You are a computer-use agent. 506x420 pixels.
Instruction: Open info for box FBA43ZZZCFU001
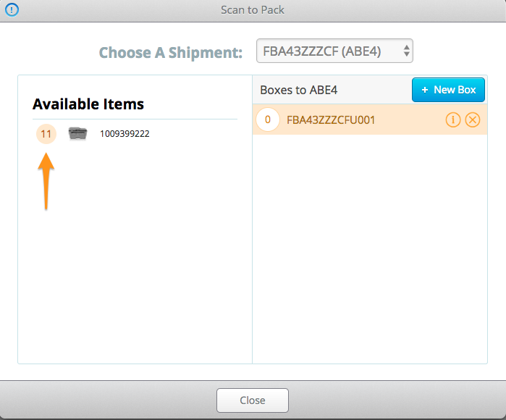(452, 120)
